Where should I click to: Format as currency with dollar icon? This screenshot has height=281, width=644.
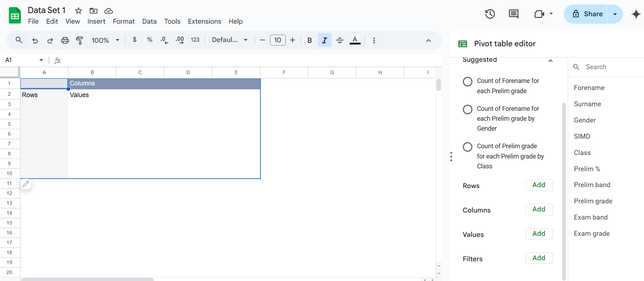coord(134,40)
